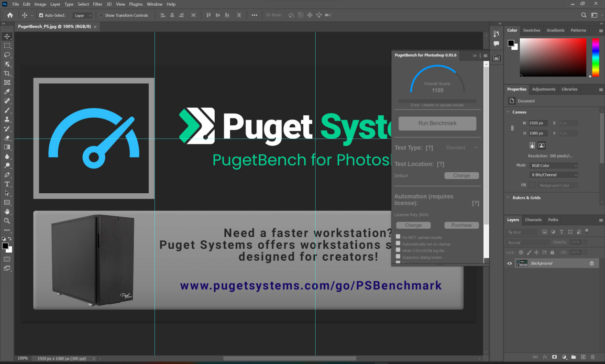Click the Run Benchmark button

pyautogui.click(x=437, y=123)
